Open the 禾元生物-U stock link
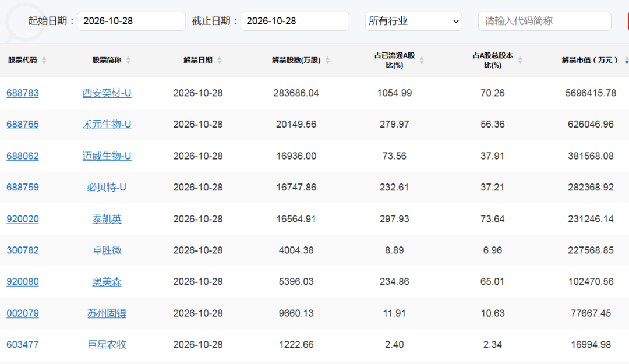This screenshot has width=629, height=364. [107, 125]
